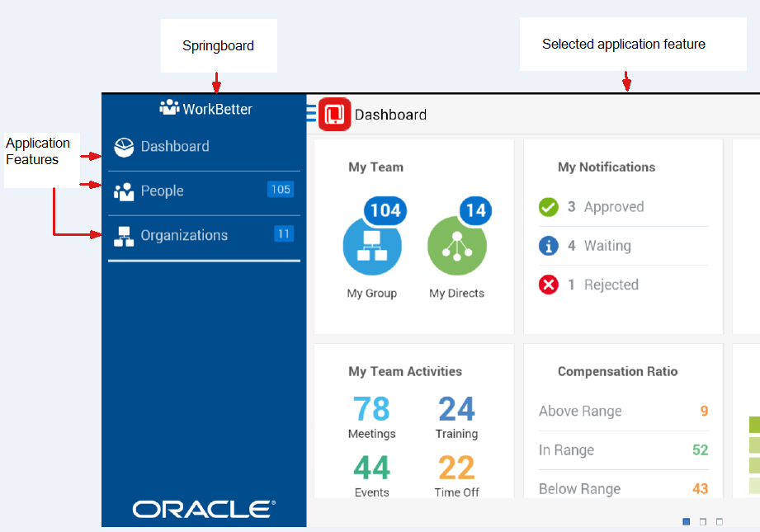The image size is (760, 532).
Task: Open the Organizations springboard feature
Action: [x=204, y=236]
